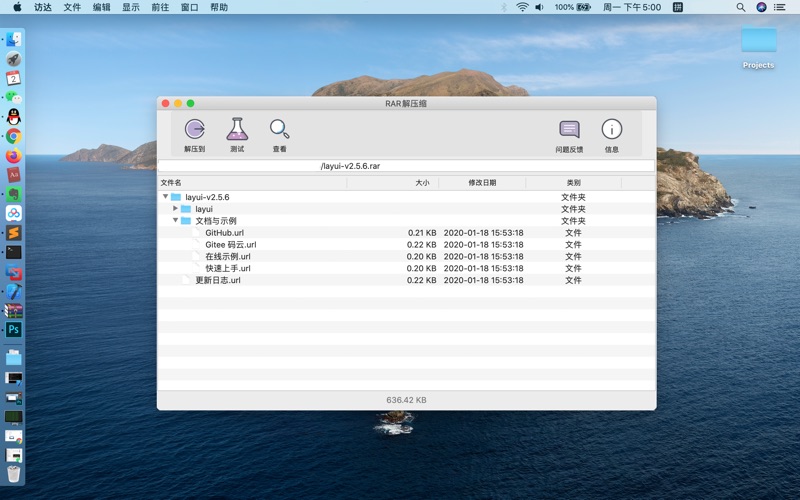
Task: Open the 窗口 menu in the menu bar
Action: pos(189,7)
